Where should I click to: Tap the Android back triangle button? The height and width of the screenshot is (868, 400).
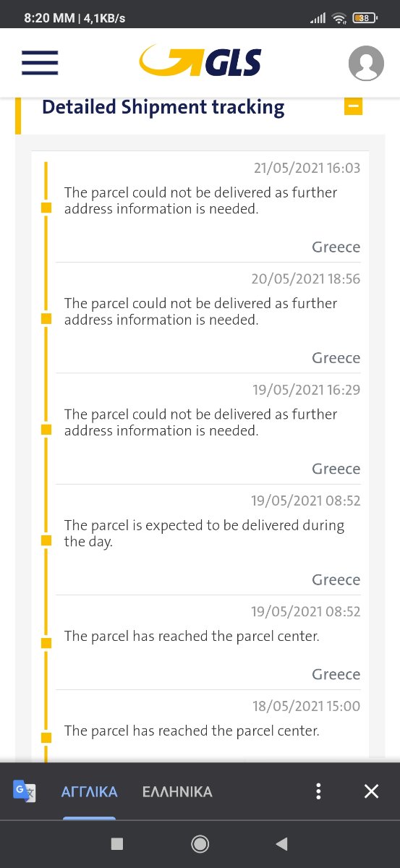[x=282, y=843]
